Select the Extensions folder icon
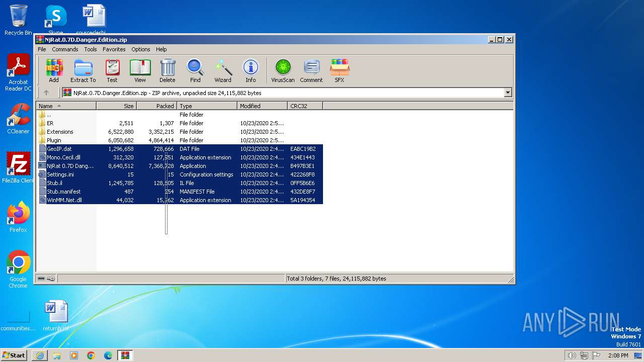 tap(42, 132)
